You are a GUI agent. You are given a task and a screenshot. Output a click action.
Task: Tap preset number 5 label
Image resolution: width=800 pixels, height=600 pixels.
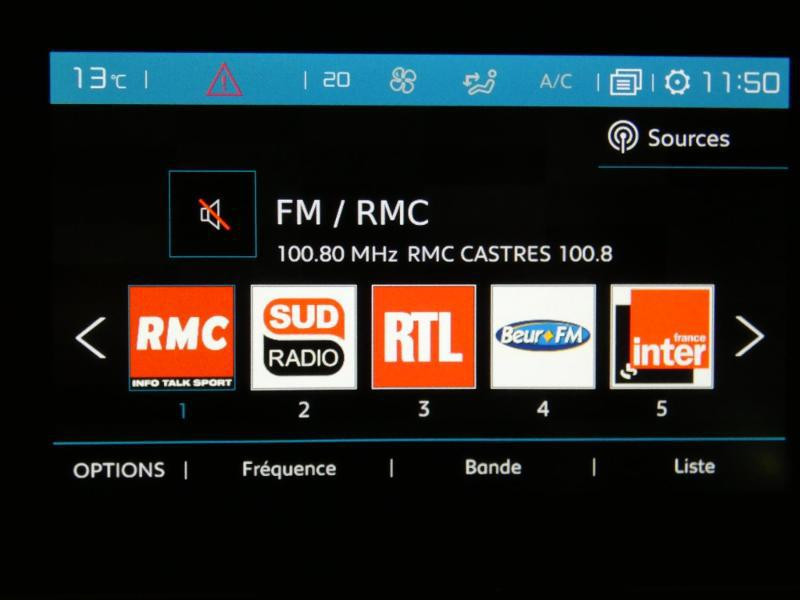[x=662, y=408]
